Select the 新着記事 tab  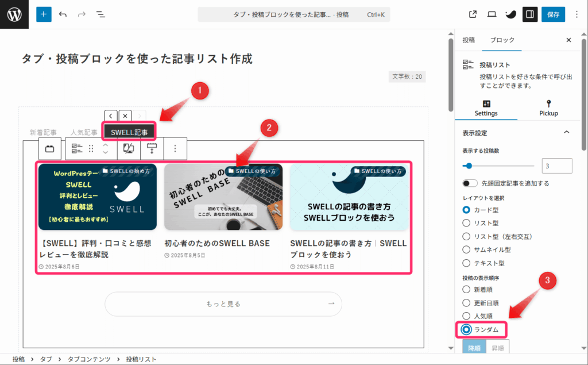[x=43, y=133]
